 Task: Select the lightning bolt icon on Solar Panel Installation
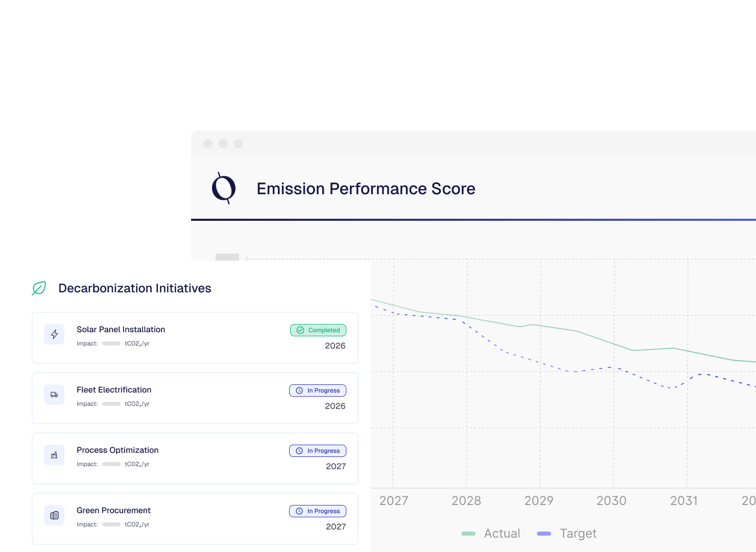(54, 334)
